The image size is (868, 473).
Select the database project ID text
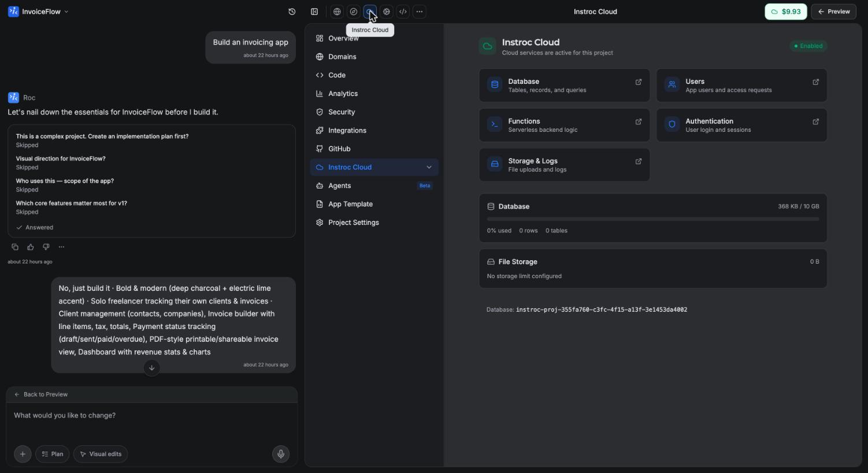coord(602,310)
